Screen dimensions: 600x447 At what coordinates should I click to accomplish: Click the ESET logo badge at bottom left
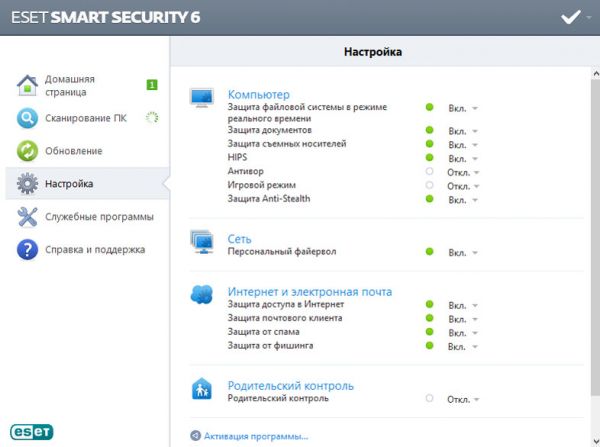click(x=32, y=431)
